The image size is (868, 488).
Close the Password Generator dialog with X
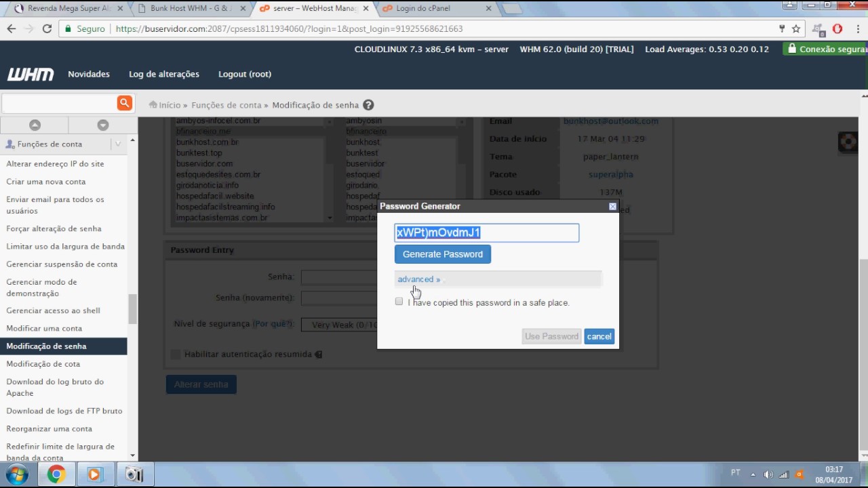(x=612, y=207)
